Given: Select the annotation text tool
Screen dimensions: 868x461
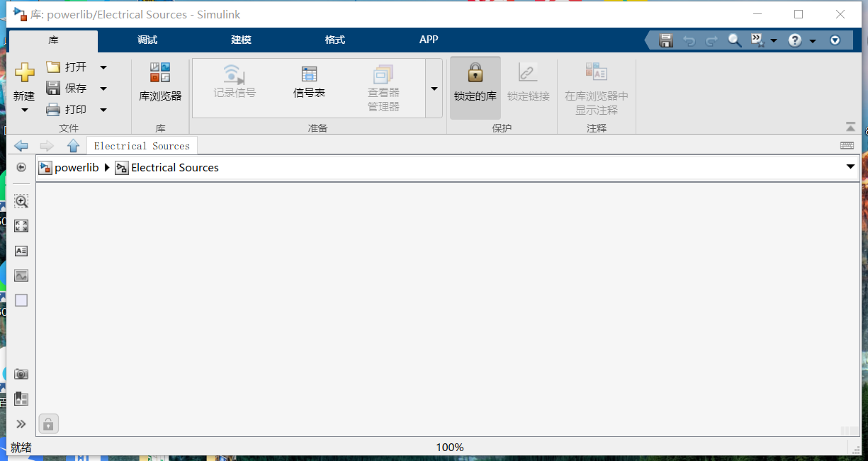Looking at the screenshot, I should [x=21, y=251].
